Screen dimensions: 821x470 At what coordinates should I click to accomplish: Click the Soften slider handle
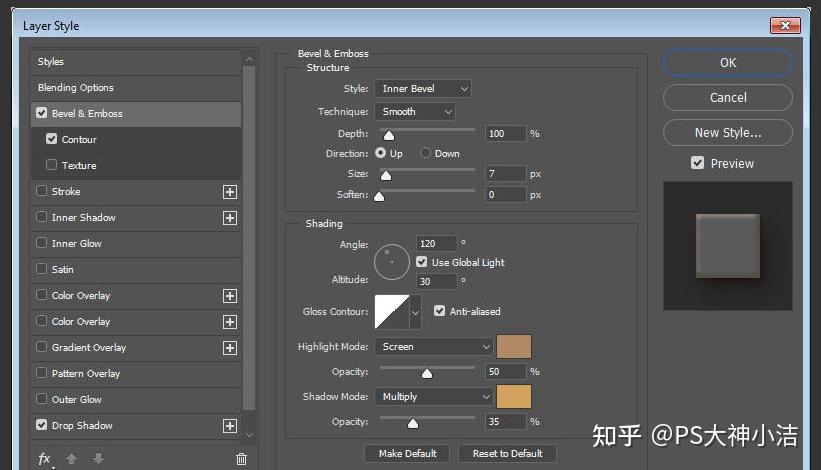(x=379, y=196)
